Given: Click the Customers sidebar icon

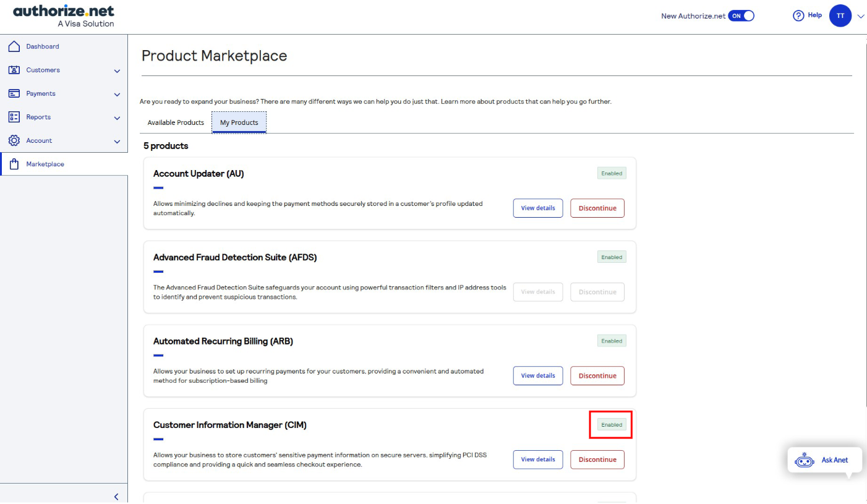Looking at the screenshot, I should [x=14, y=70].
